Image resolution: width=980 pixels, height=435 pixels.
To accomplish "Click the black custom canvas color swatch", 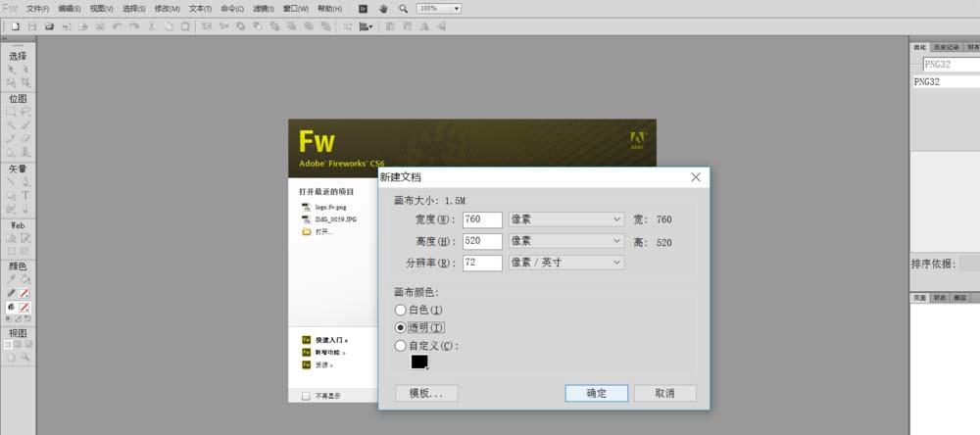I will pyautogui.click(x=419, y=362).
